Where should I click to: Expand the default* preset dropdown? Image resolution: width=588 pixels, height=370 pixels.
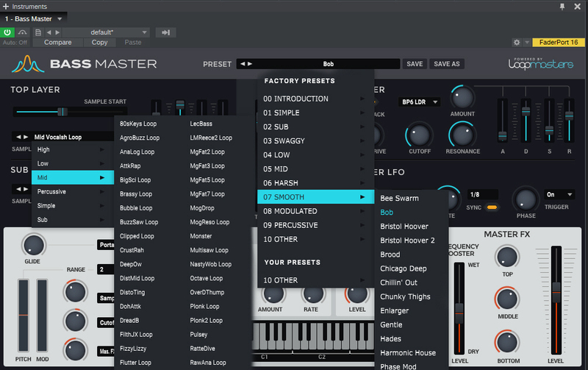(106, 32)
